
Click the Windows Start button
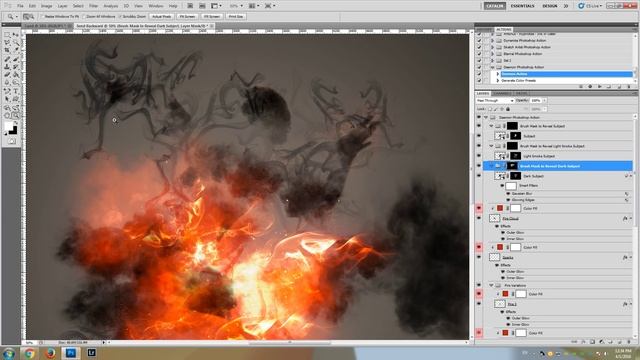click(9, 353)
